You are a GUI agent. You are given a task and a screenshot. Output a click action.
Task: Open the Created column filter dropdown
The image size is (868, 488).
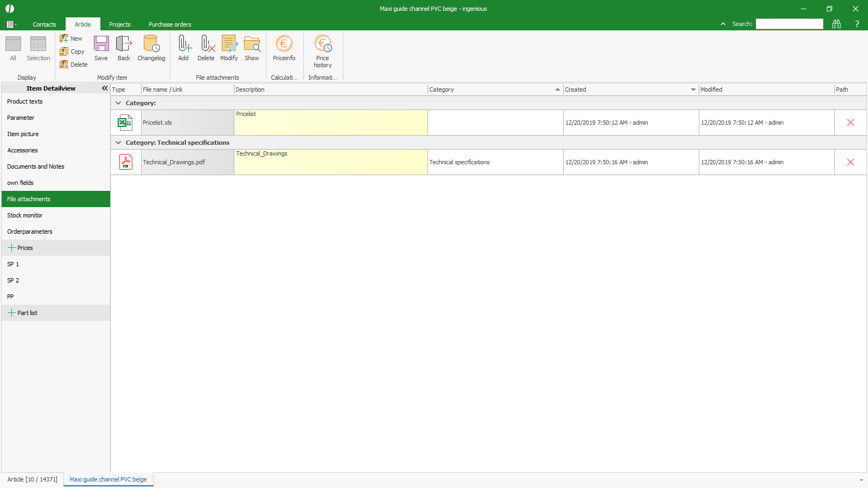693,89
